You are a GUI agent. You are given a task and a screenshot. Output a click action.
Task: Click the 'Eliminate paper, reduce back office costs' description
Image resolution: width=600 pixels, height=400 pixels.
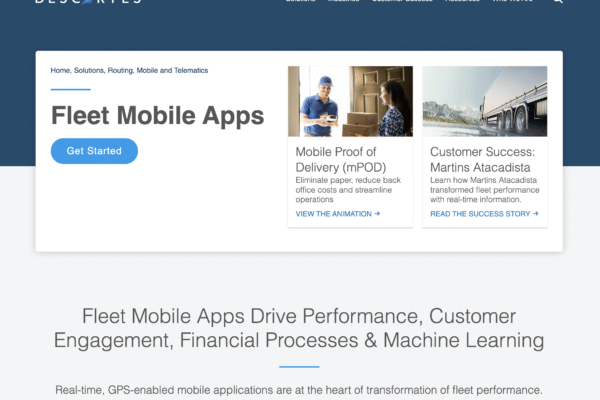(348, 190)
